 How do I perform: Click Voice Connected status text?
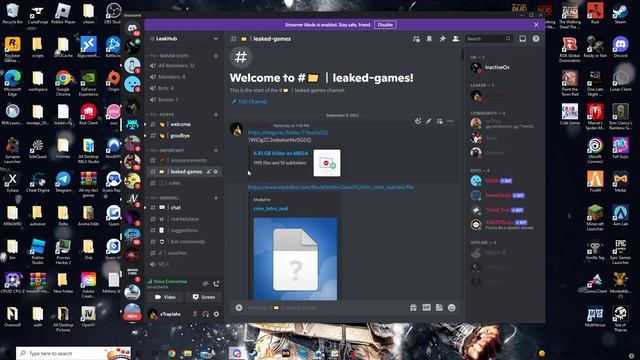(x=170, y=282)
